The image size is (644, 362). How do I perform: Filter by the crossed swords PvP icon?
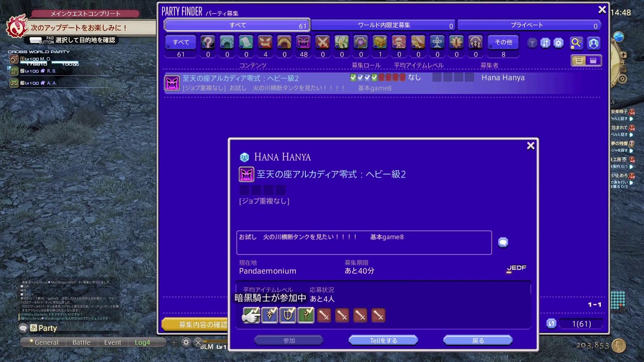323,42
